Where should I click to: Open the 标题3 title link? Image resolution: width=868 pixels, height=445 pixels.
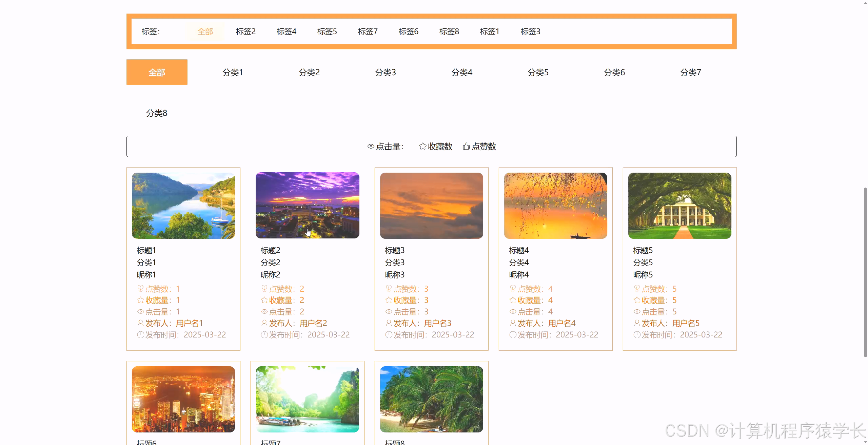click(x=395, y=250)
